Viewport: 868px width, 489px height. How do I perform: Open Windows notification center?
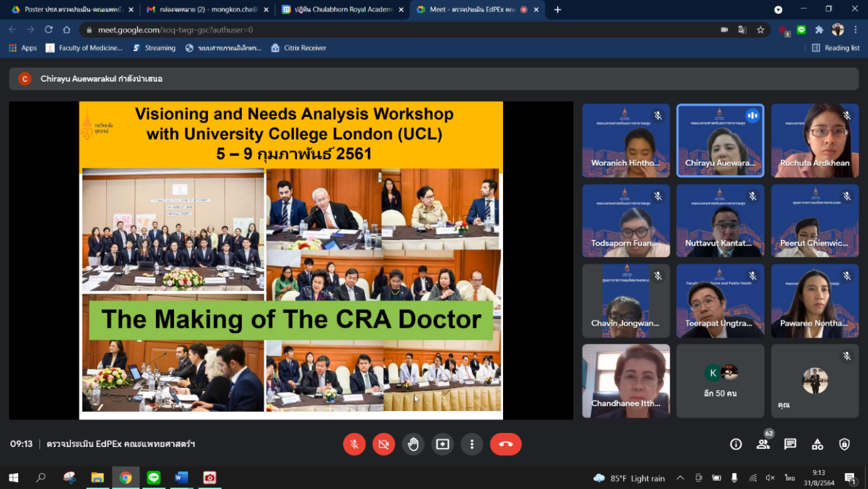850,478
